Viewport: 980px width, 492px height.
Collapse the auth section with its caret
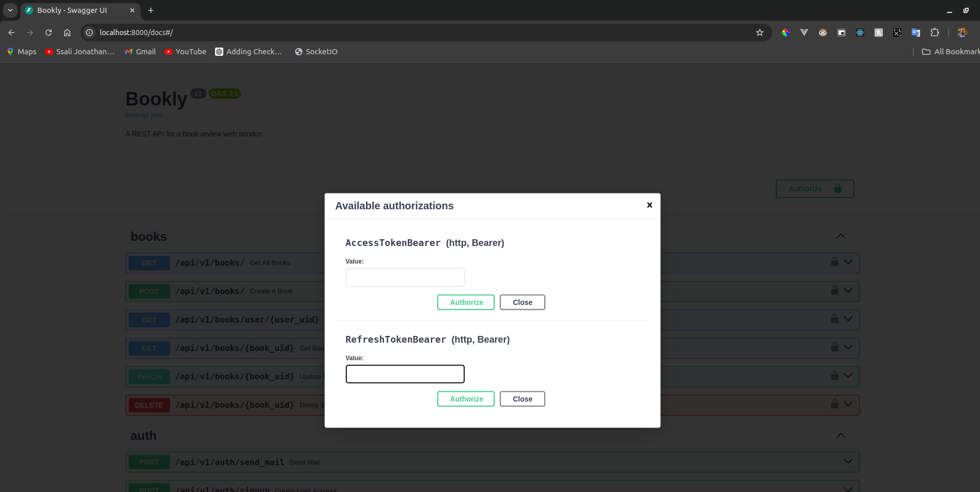(x=841, y=435)
